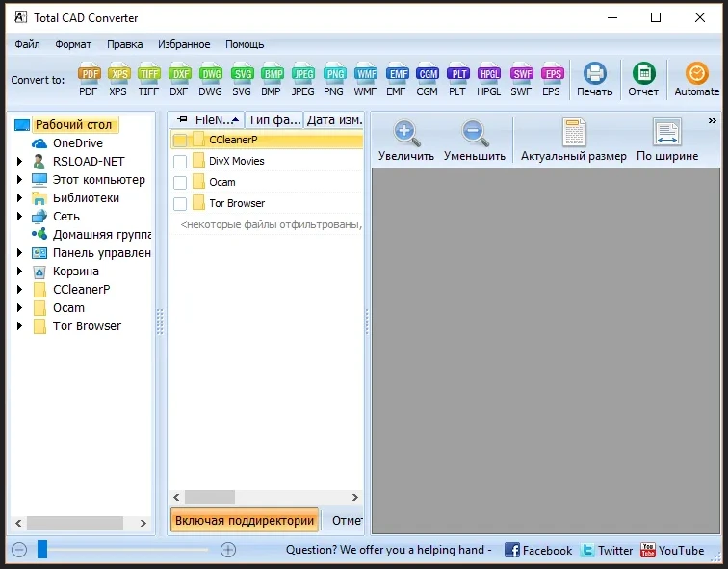Open the Избранное menu
This screenshot has width=728, height=569.
pyautogui.click(x=184, y=44)
